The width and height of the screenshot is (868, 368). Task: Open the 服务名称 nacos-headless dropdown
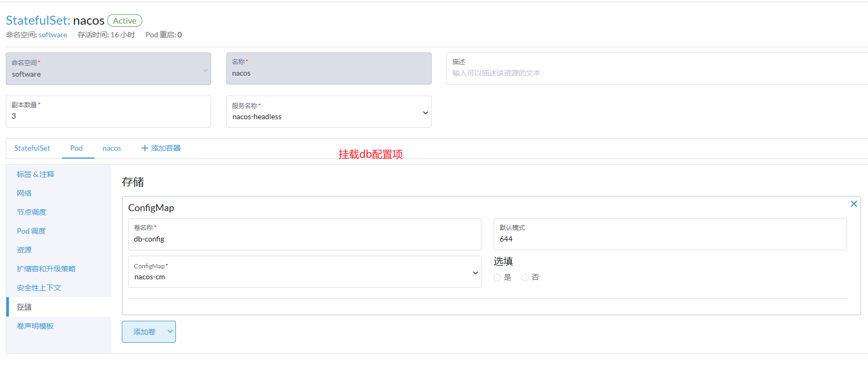coord(329,111)
